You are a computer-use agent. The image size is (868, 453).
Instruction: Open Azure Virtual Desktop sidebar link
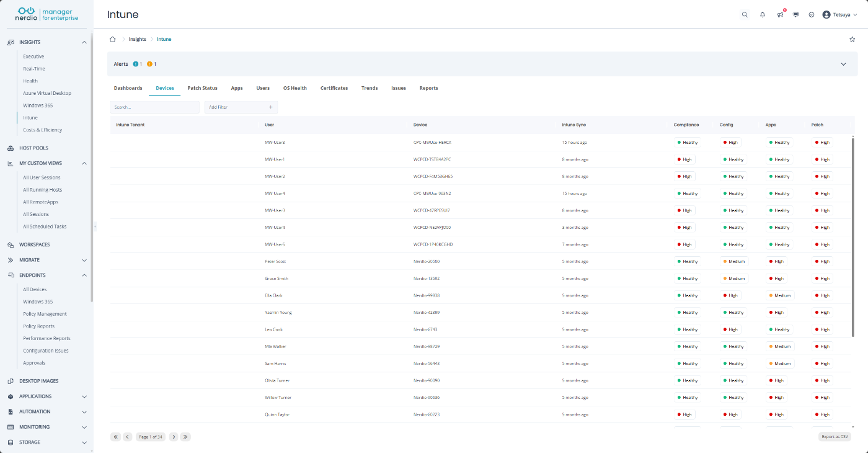47,93
